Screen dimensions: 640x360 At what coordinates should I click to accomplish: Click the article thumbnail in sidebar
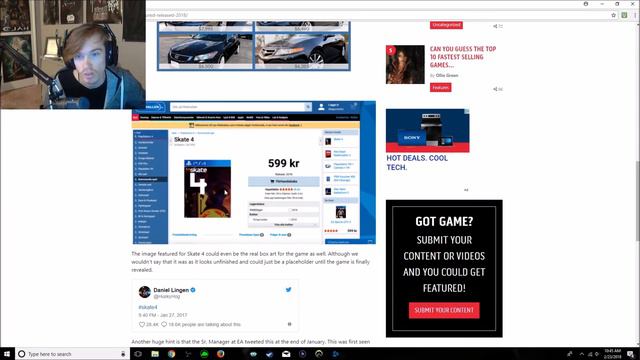[405, 64]
